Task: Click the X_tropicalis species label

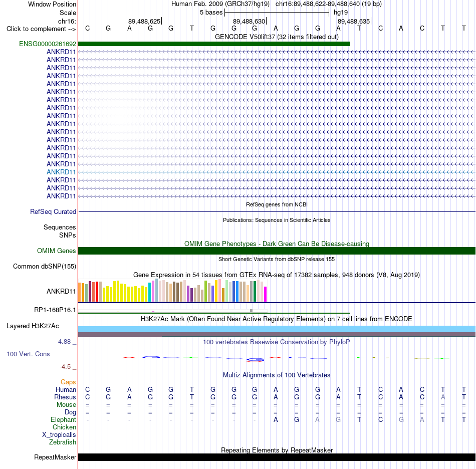Action: point(59,435)
